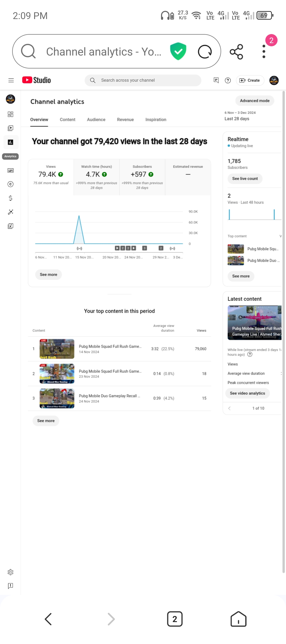286x644 pixels.
Task: Select the Analytics icon in the sidebar
Action: tap(11, 142)
